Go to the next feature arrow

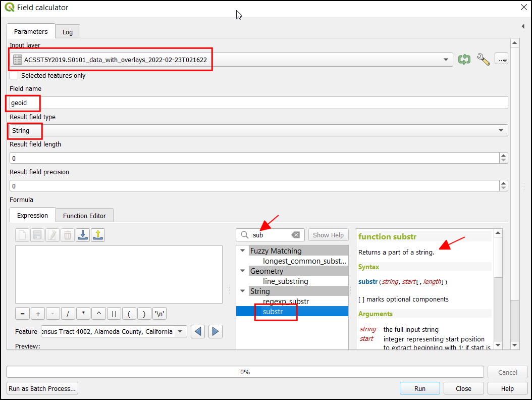216,332
